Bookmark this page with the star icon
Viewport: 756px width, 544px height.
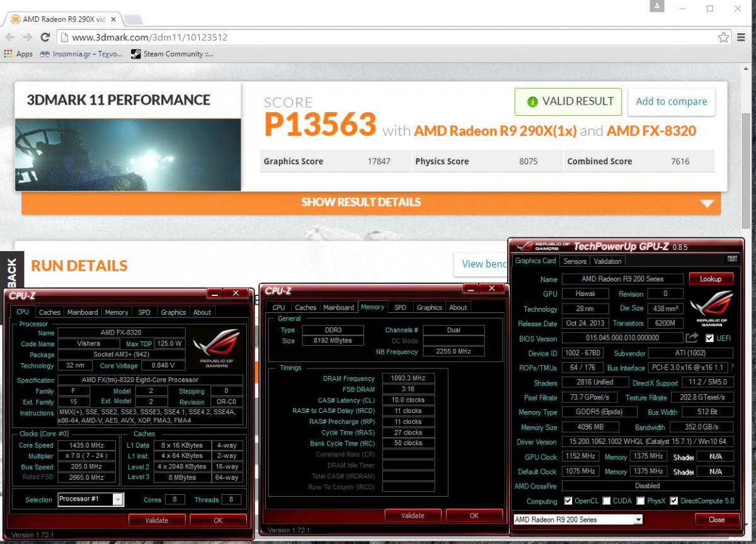pos(724,37)
